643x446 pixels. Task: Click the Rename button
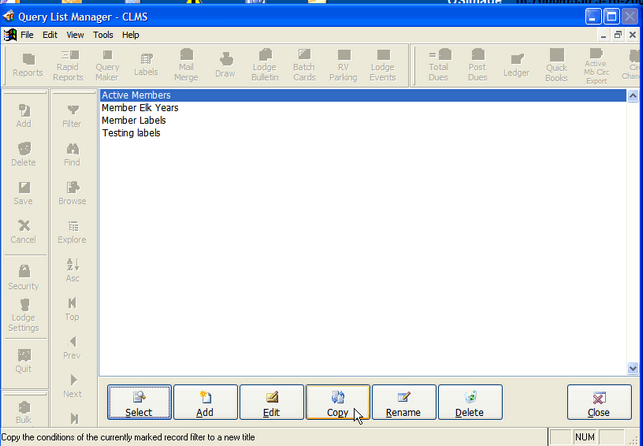coord(404,402)
